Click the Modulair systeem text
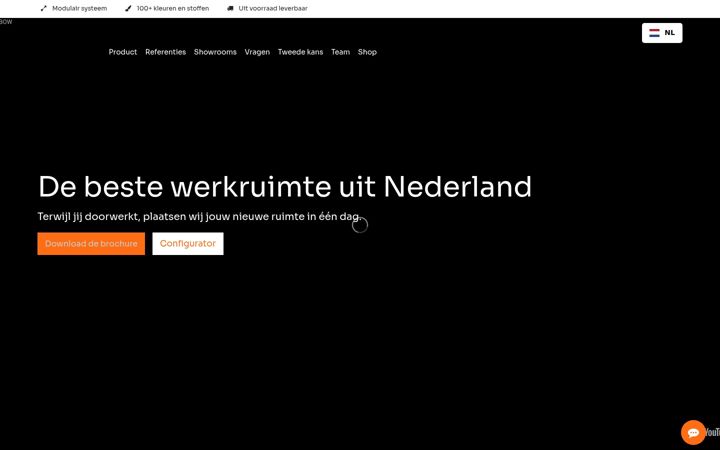Screen dimensions: 720x450 click(x=79, y=8)
